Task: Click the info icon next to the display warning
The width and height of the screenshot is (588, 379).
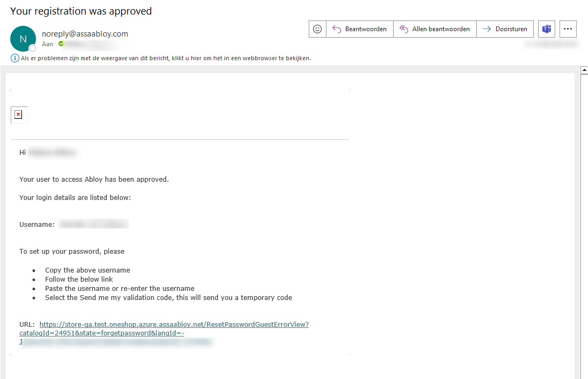Action: click(14, 58)
